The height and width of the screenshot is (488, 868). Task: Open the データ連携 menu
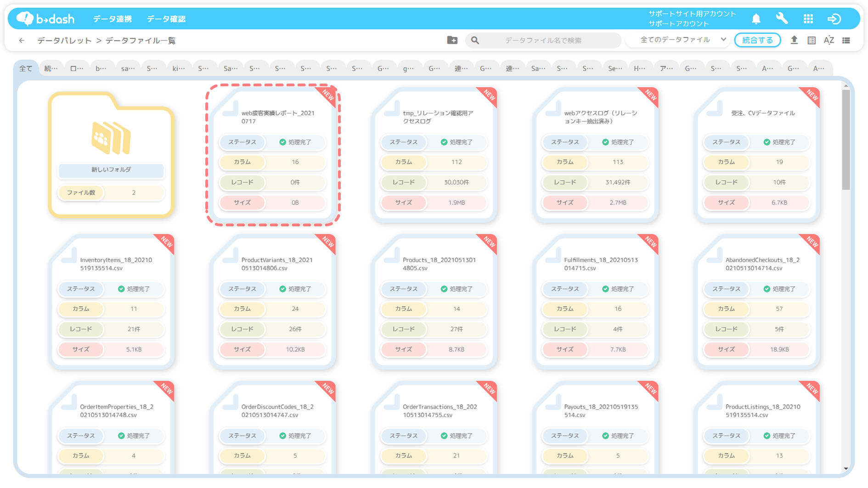click(113, 19)
